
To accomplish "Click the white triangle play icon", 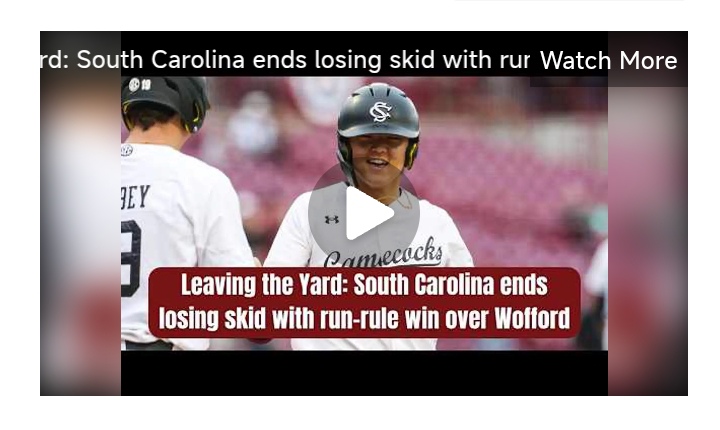I will click(369, 214).
